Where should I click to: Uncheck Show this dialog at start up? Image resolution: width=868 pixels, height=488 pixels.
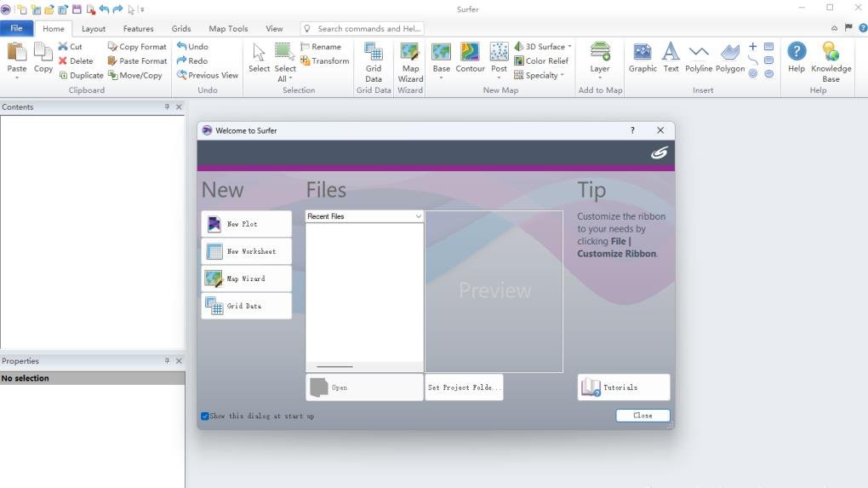click(205, 416)
